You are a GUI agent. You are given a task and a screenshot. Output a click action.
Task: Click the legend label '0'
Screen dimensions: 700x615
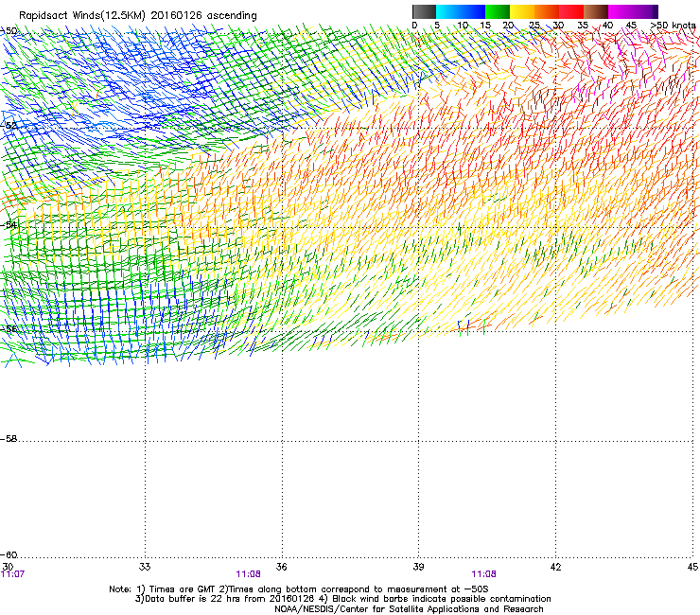pyautogui.click(x=414, y=26)
